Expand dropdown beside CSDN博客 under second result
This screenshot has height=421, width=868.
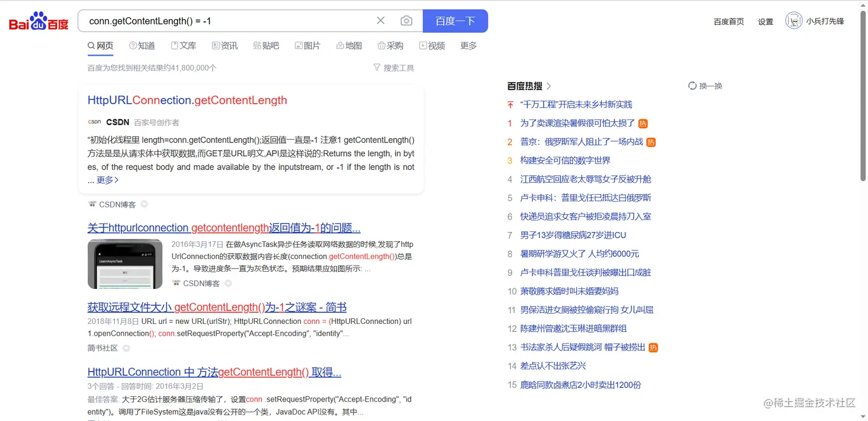[228, 283]
